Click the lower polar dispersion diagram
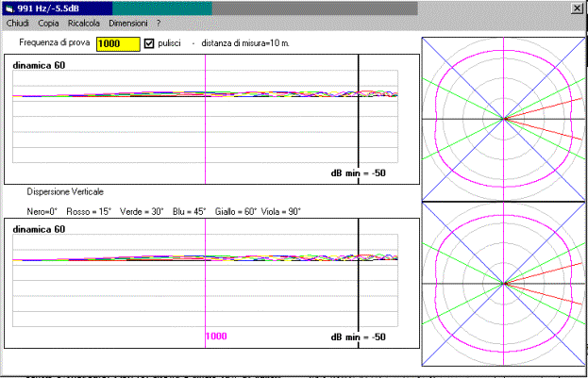This screenshot has width=588, height=378. 504,283
